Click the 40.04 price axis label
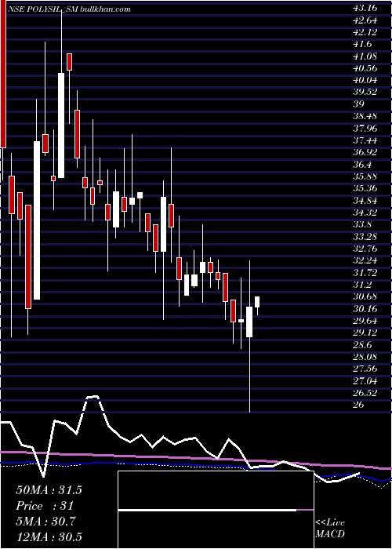The height and width of the screenshot is (549, 392). (366, 80)
